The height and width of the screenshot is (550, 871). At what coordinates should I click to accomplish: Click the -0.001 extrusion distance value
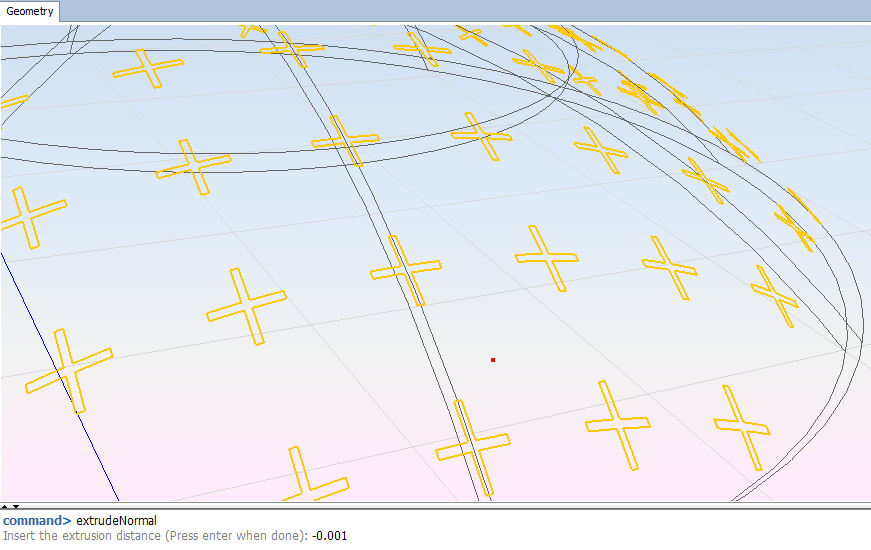(329, 536)
